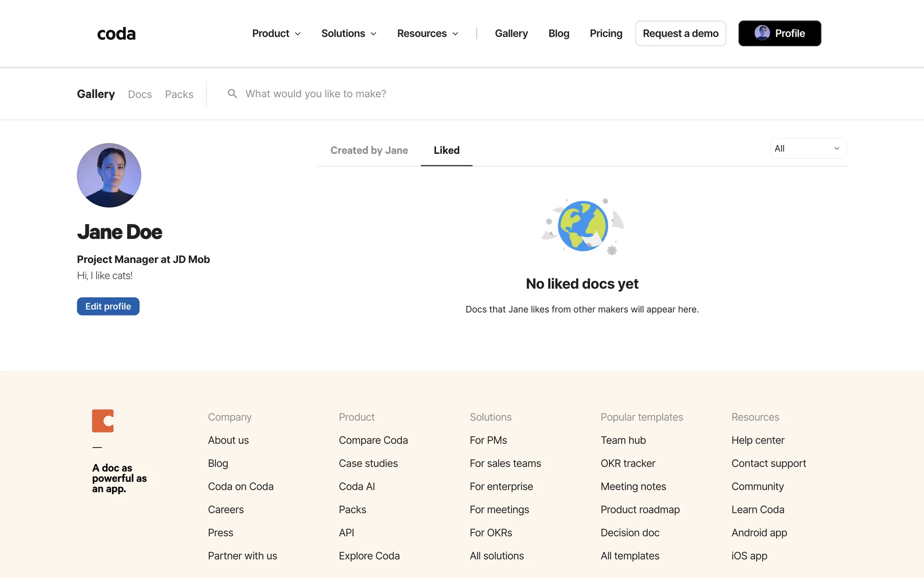924x578 pixels.
Task: Expand the Product dropdown menu
Action: point(276,34)
